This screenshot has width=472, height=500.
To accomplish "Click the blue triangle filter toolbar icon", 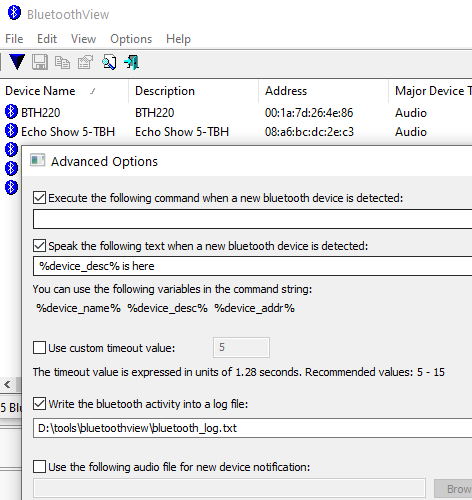I will (17, 62).
